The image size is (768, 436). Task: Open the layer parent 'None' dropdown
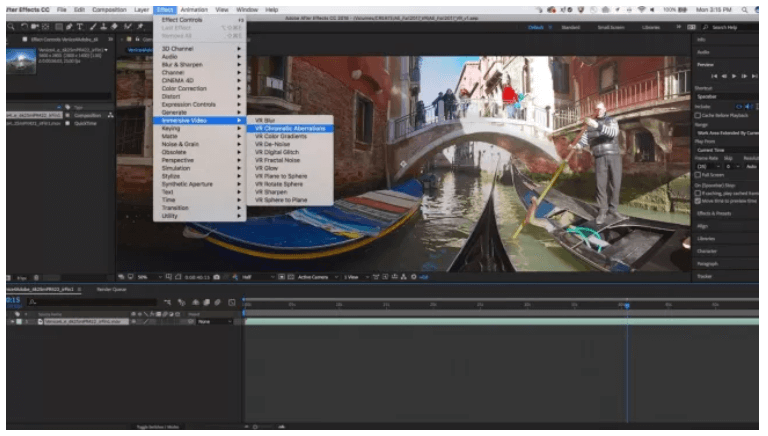pyautogui.click(x=215, y=322)
